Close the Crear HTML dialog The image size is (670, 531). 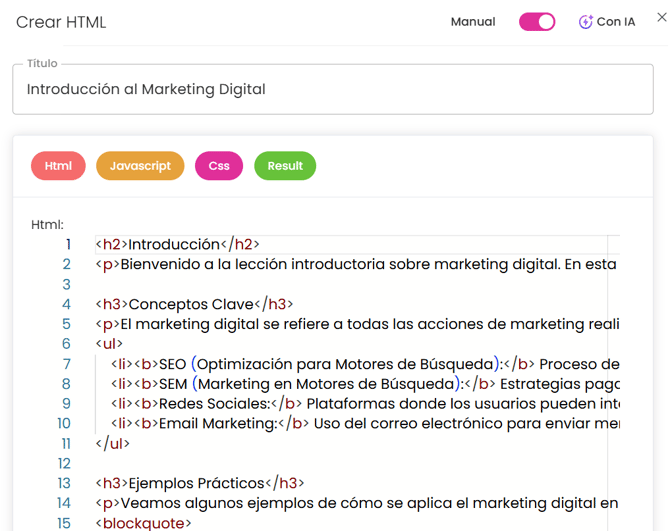click(661, 17)
